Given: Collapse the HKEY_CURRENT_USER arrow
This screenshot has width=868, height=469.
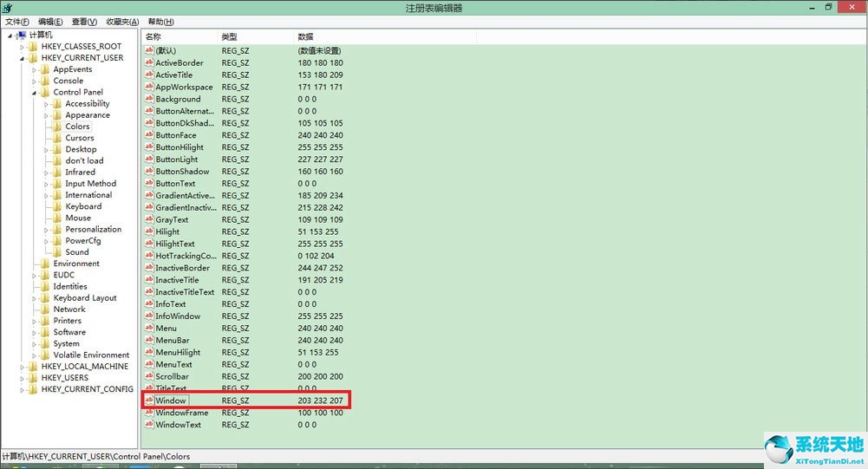Looking at the screenshot, I should tap(23, 59).
